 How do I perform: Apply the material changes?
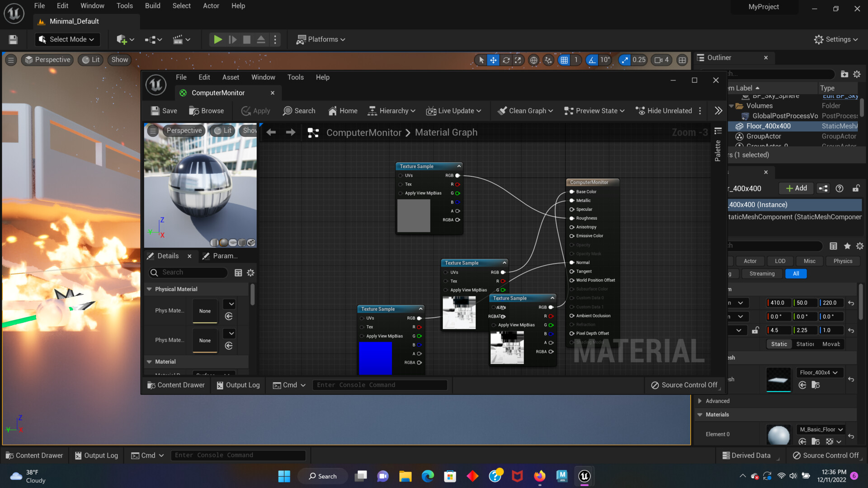coord(255,111)
